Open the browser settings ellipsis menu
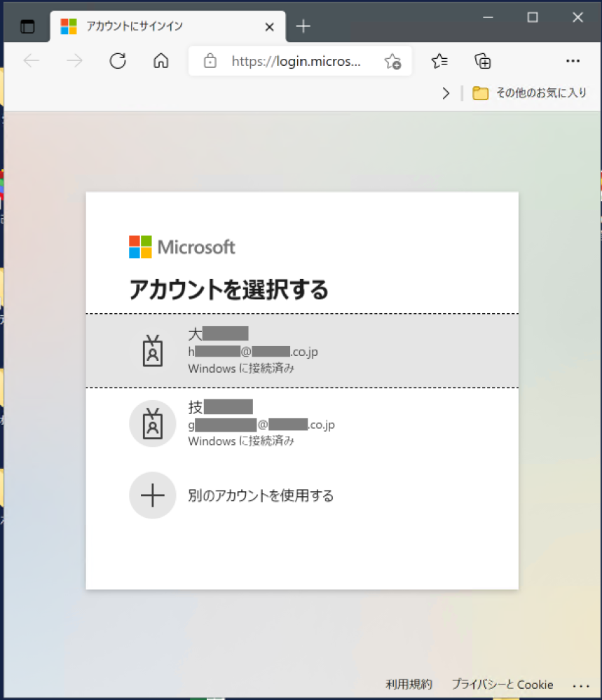This screenshot has width=602, height=700. pos(573,61)
